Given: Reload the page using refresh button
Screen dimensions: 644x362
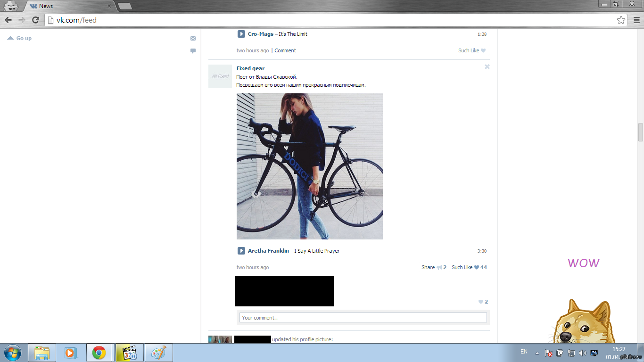Looking at the screenshot, I should (x=35, y=20).
